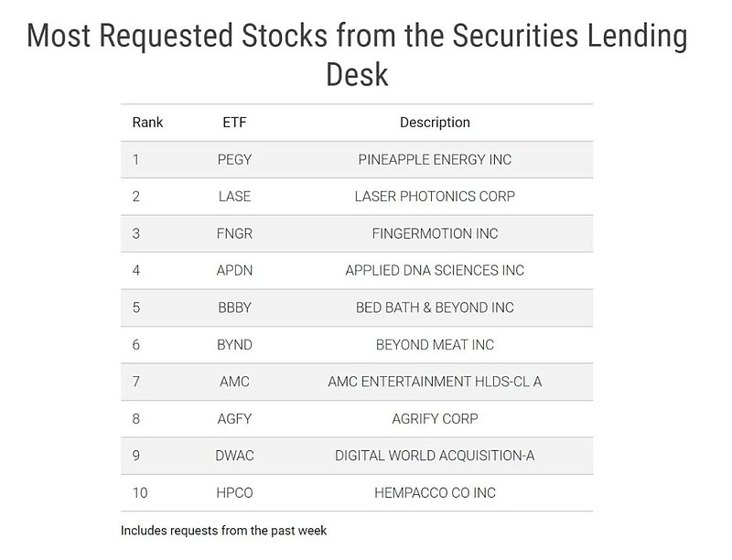Select Laser Photonics Corp description
732x560 pixels.
coord(435,197)
